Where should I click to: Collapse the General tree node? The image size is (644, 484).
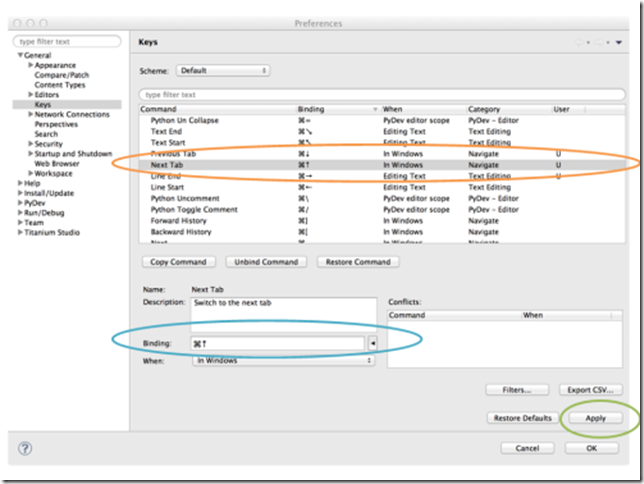point(19,56)
